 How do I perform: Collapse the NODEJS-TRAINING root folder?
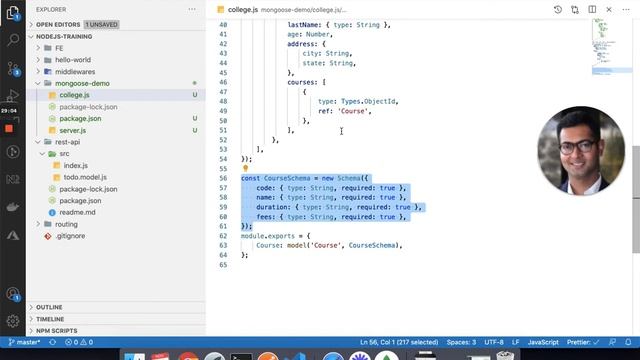point(64,36)
